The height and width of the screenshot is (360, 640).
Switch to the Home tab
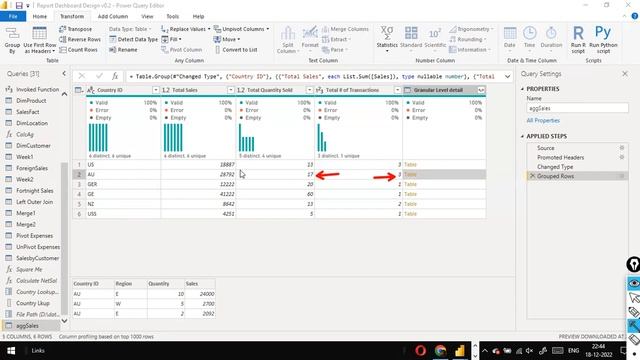[x=40, y=16]
